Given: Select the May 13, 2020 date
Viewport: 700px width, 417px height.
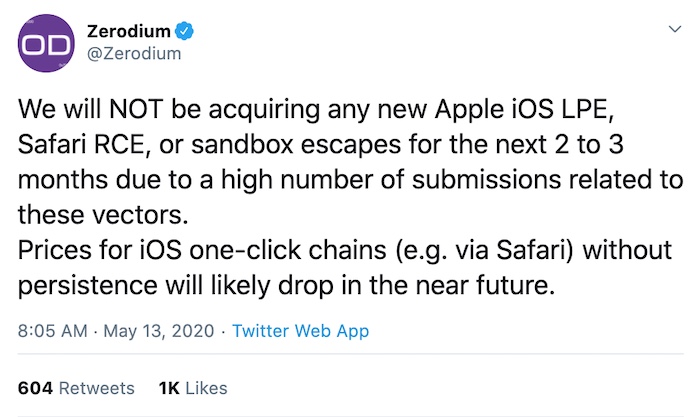Looking at the screenshot, I should click(159, 331).
